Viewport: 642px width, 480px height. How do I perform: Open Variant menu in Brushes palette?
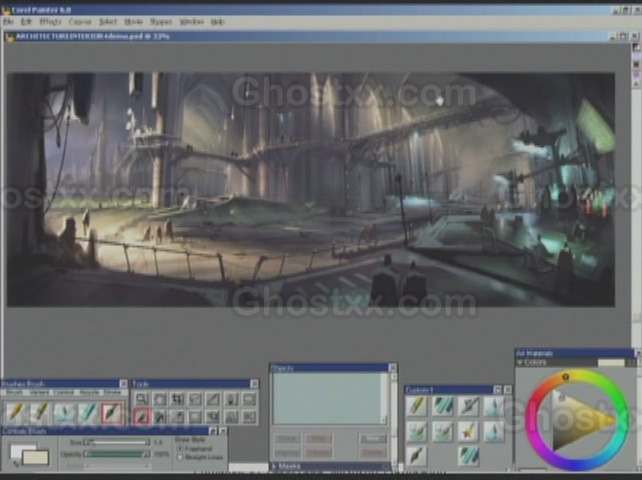(x=38, y=392)
